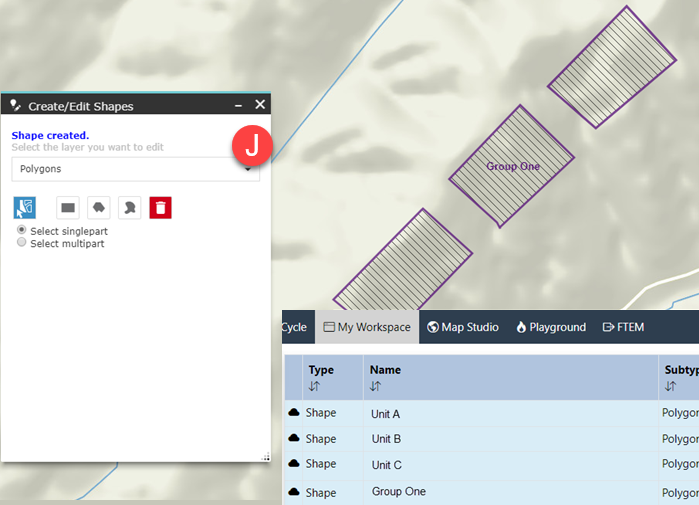This screenshot has height=505, width=699.
Task: Pick the draw polygon tool
Action: click(99, 207)
